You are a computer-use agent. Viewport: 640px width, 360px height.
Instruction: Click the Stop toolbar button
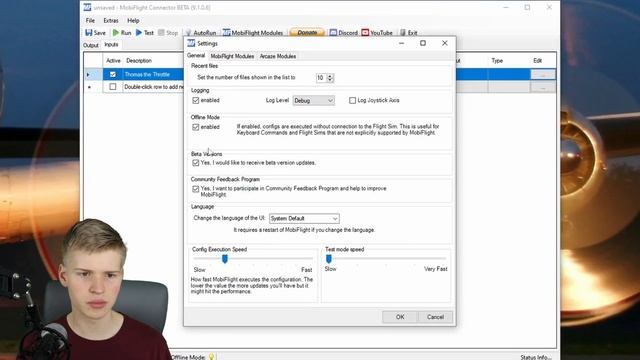coord(168,33)
